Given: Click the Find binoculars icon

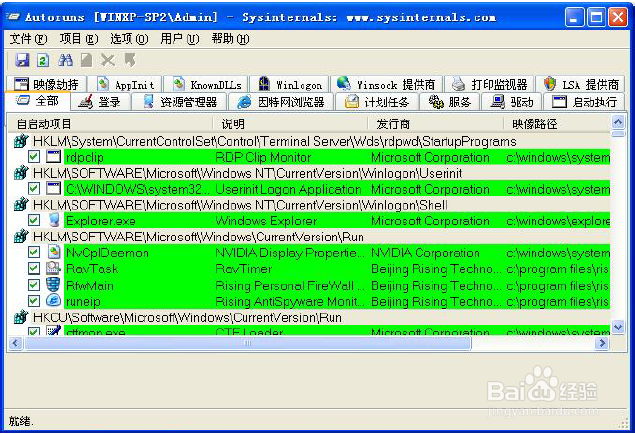Looking at the screenshot, I should pyautogui.click(x=65, y=60).
